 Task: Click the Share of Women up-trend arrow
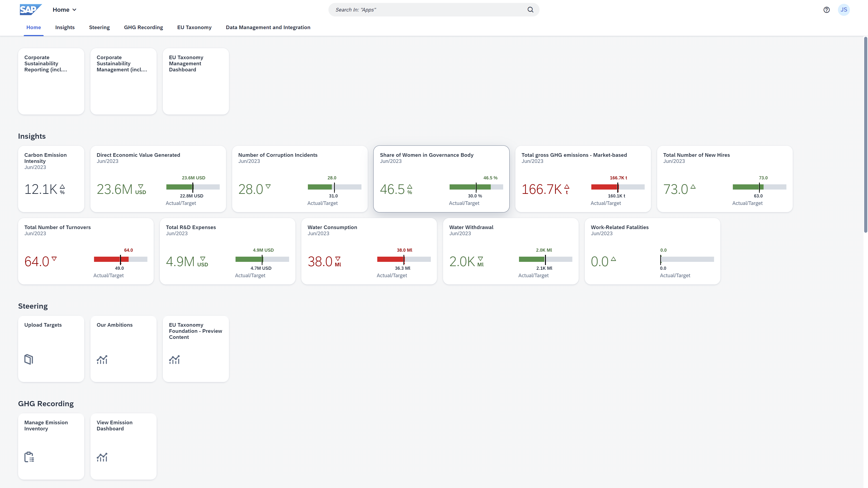coord(410,187)
